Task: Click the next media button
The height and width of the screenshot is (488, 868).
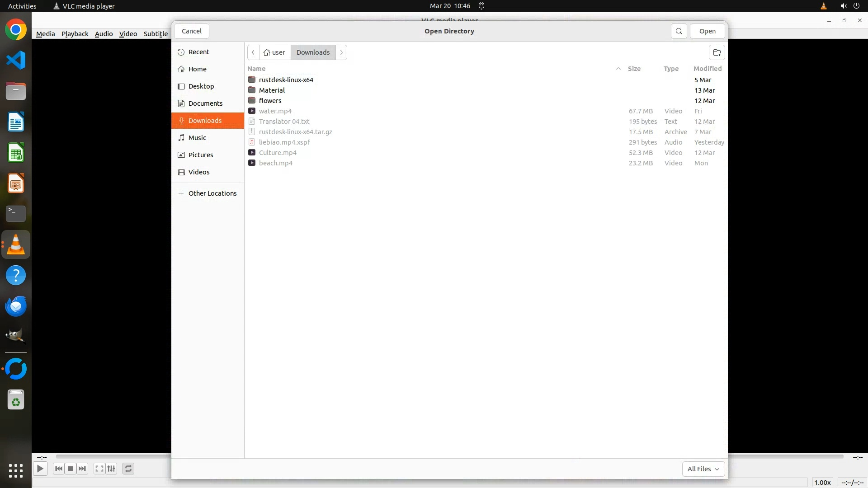Action: coord(82,469)
